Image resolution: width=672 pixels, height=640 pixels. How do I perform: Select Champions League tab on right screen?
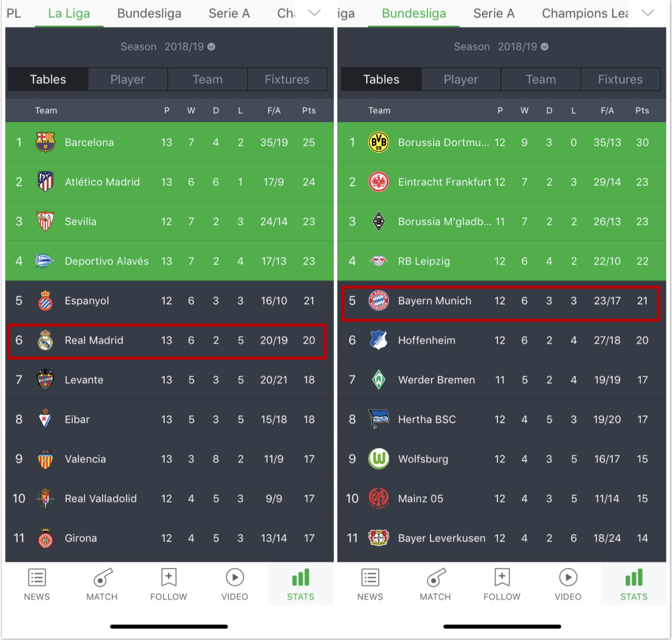point(585,14)
